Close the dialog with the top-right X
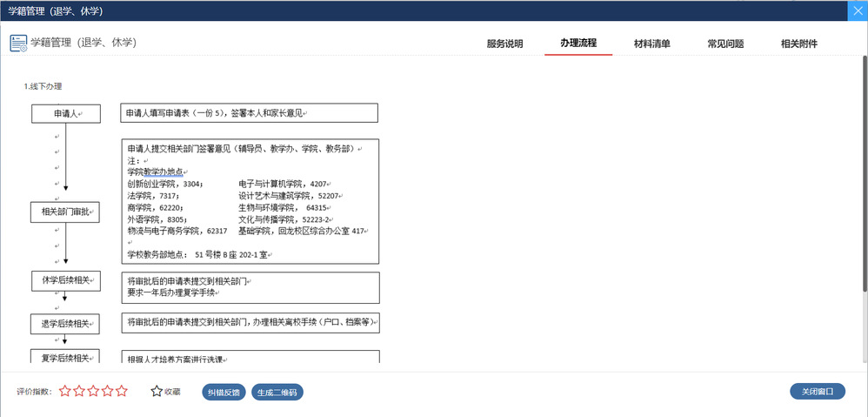The height and width of the screenshot is (417, 868). pos(857,10)
